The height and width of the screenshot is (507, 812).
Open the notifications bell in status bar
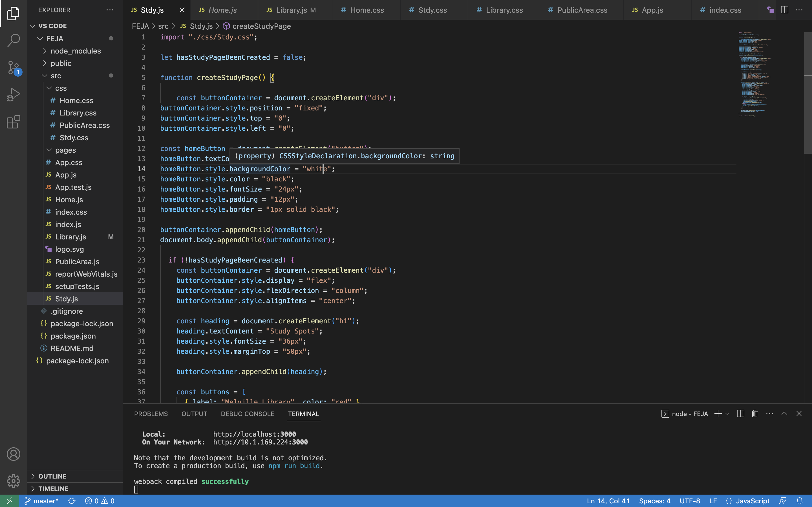[x=800, y=501]
